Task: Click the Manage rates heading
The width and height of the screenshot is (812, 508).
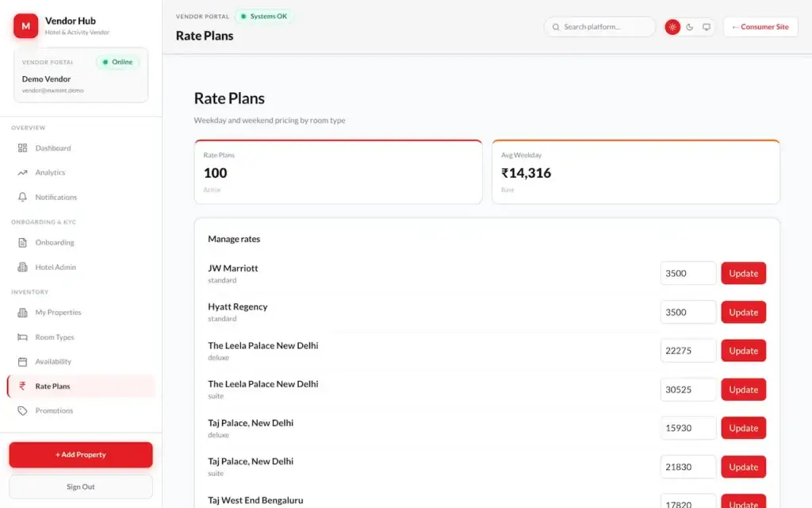Action: click(x=234, y=239)
